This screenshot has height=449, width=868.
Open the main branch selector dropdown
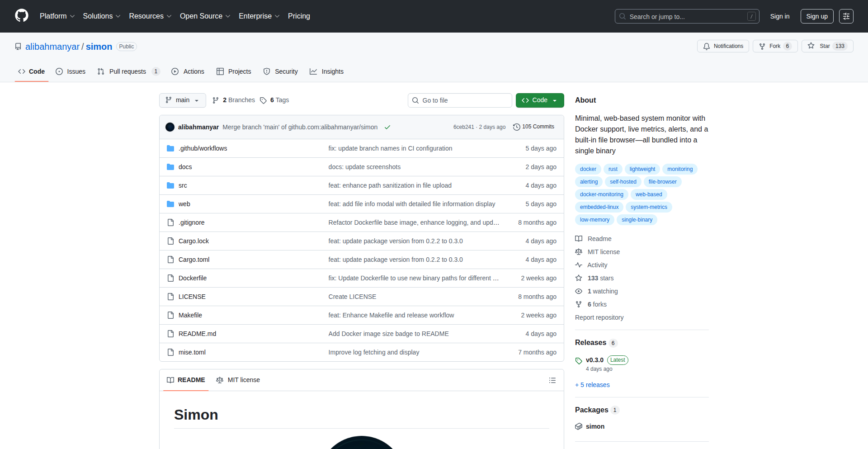(x=182, y=100)
